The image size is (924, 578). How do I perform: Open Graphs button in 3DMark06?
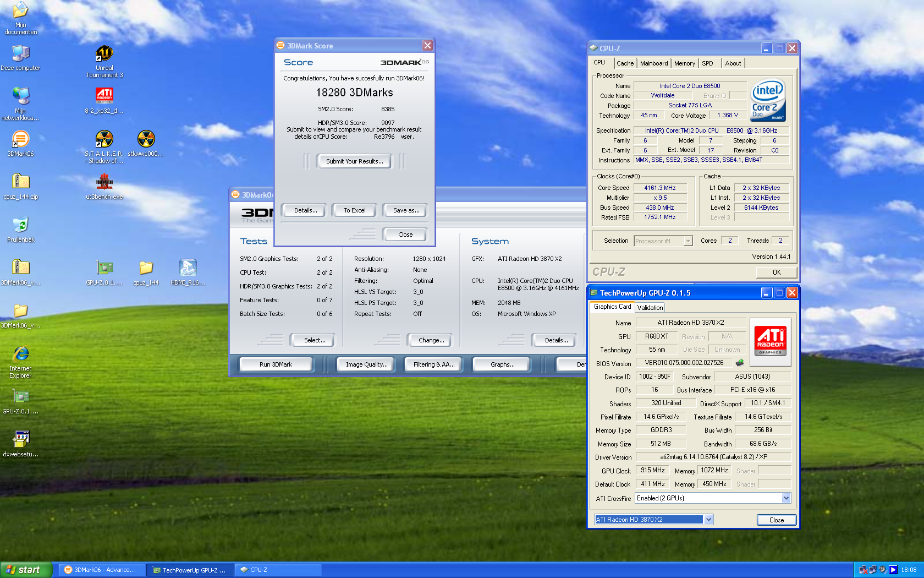[x=503, y=364]
